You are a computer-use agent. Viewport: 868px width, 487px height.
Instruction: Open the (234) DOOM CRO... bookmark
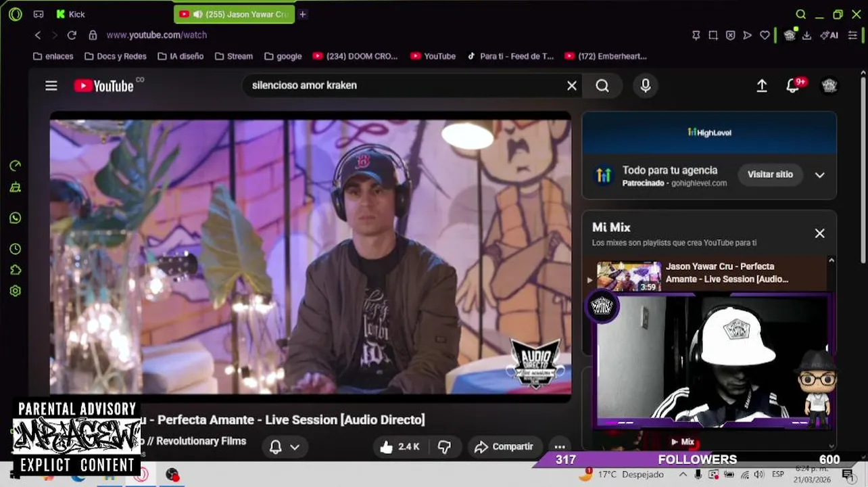pyautogui.click(x=355, y=56)
